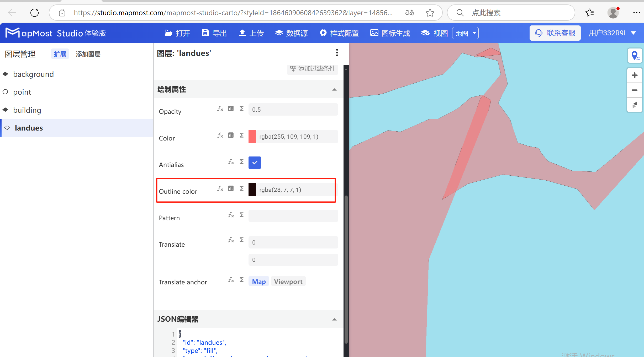Click the 上传 upload icon
644x357 pixels.
point(242,33)
